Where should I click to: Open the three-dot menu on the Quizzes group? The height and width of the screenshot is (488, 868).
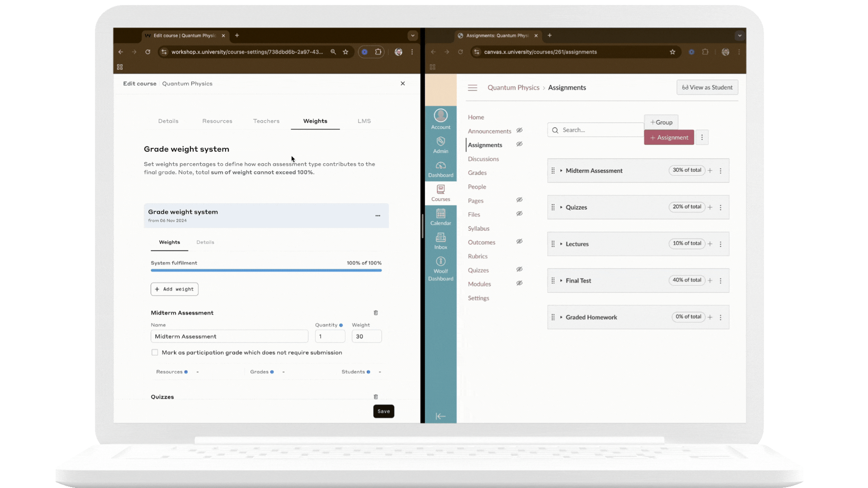coord(721,207)
